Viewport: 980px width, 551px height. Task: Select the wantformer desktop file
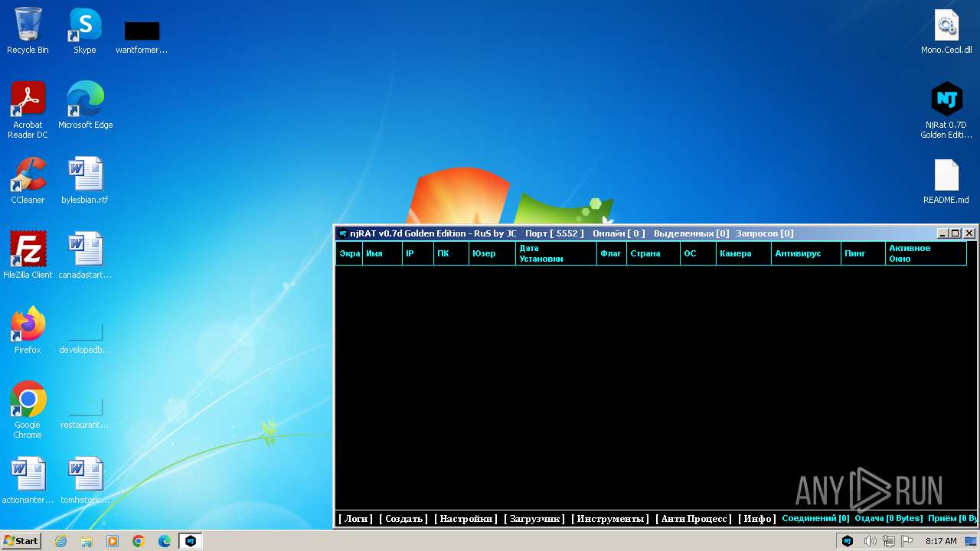pyautogui.click(x=142, y=37)
